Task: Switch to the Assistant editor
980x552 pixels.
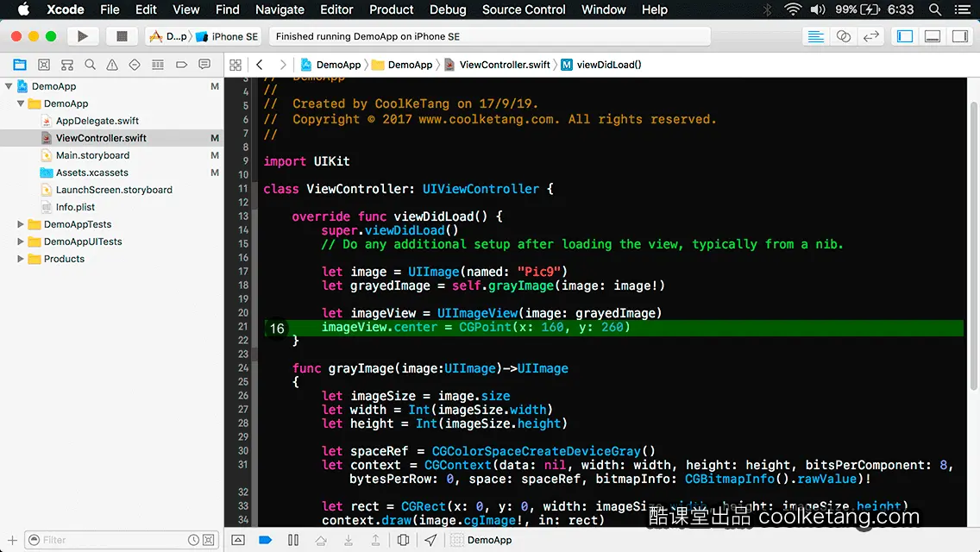Action: (x=843, y=36)
